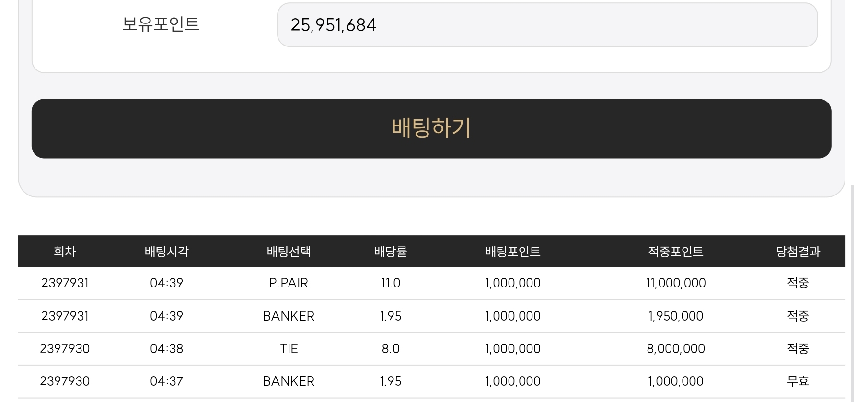Select the 당첨결과 column header
Viewport: 868px width, 402px height.
[x=798, y=252]
